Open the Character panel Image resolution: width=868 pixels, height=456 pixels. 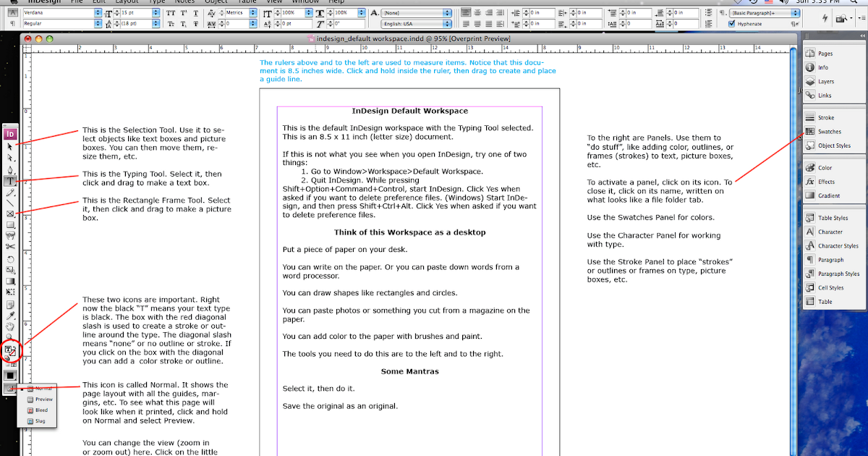(x=832, y=232)
